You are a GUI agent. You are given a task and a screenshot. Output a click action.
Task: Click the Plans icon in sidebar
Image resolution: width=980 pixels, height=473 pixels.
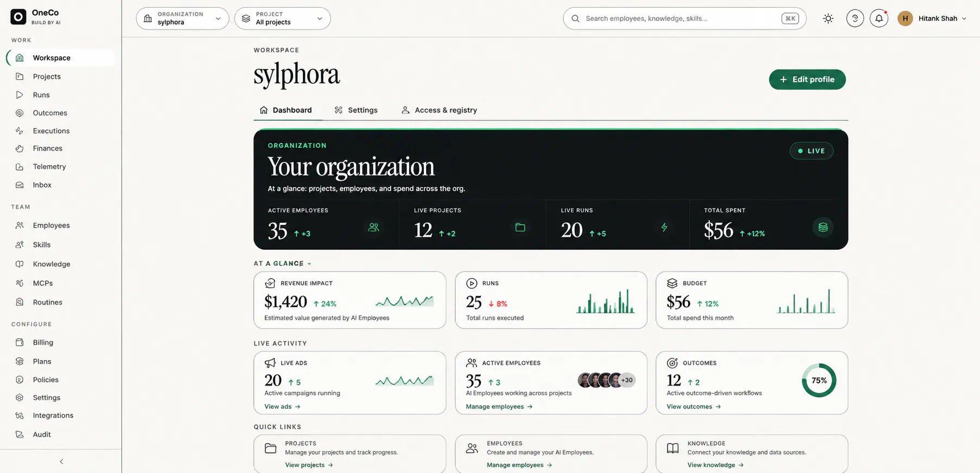20,361
